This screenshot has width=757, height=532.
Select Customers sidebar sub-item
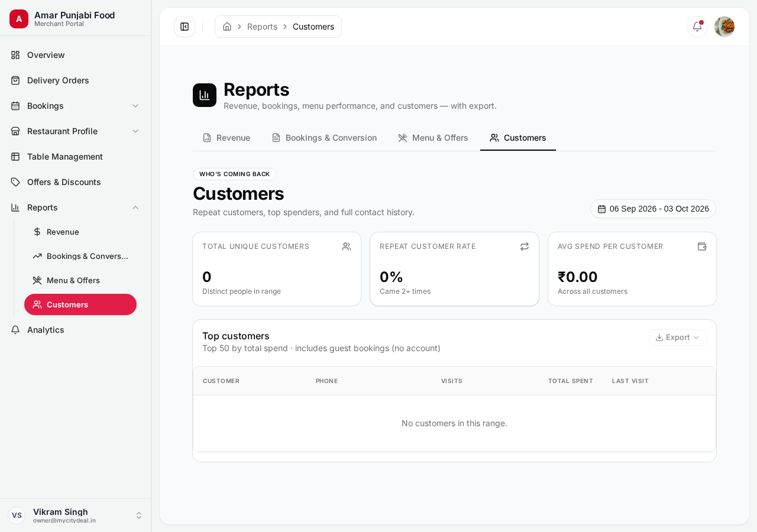(x=80, y=304)
